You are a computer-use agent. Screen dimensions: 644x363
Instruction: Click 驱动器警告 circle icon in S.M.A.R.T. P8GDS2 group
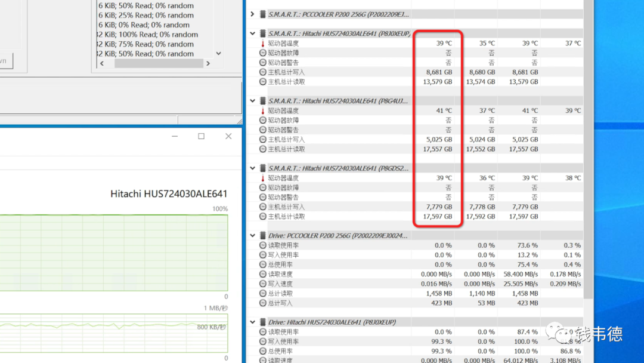[263, 198]
